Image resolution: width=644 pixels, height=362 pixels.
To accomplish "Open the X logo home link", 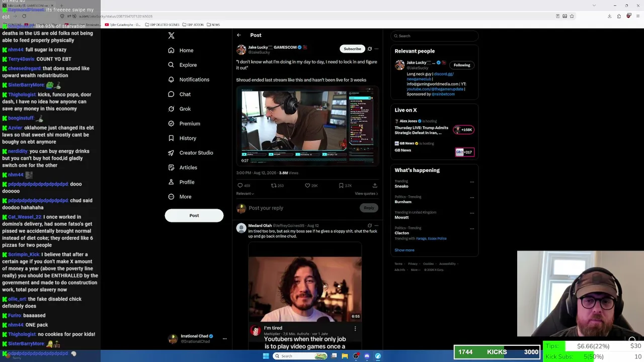I will pyautogui.click(x=171, y=36).
